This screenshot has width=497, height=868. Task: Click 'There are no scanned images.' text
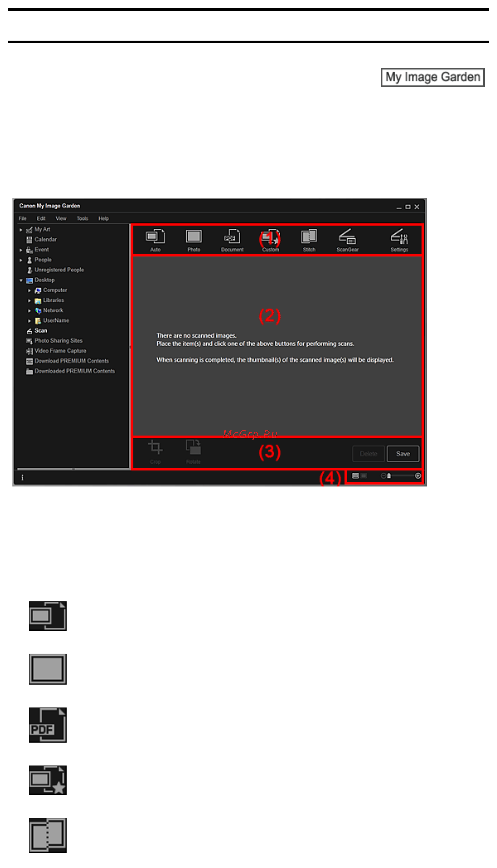pyautogui.click(x=196, y=336)
